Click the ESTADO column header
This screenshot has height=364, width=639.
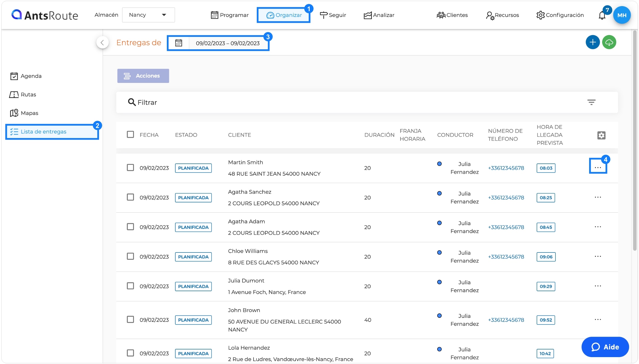click(x=186, y=135)
